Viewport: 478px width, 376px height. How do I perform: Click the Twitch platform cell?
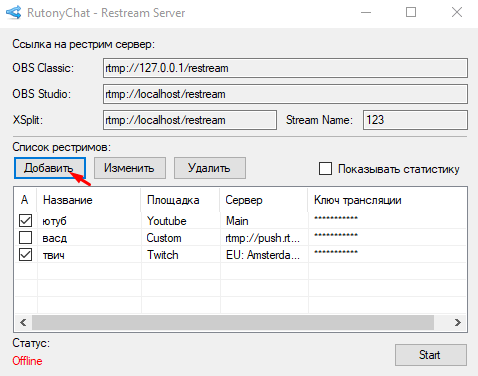coord(163,255)
